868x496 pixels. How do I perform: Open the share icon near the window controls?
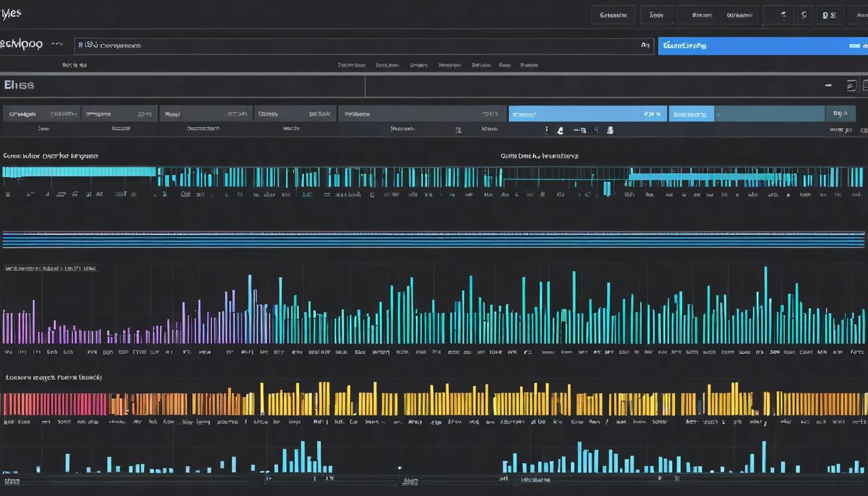[x=783, y=14]
